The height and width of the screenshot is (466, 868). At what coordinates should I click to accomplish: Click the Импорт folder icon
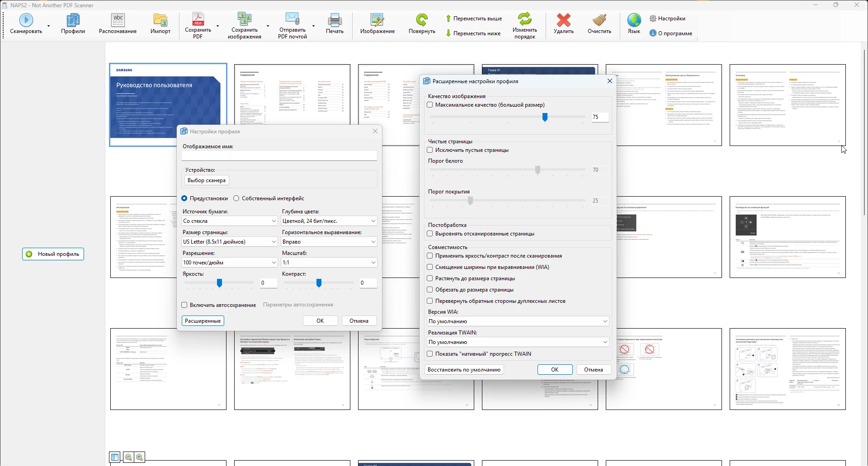(x=160, y=20)
